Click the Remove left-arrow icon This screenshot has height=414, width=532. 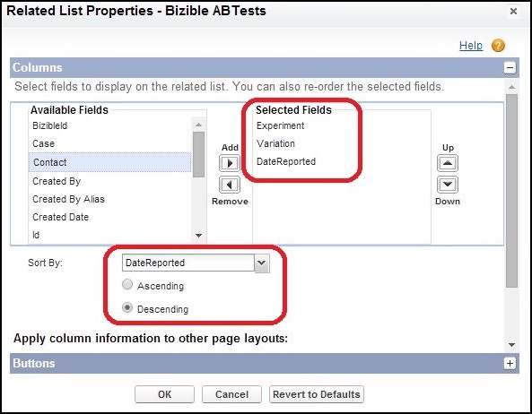coord(230,185)
